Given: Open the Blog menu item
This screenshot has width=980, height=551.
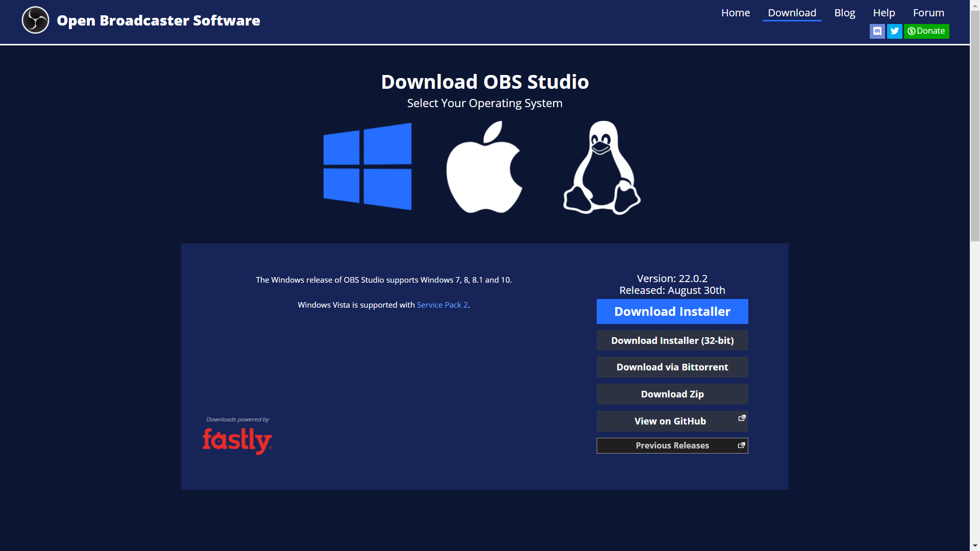Looking at the screenshot, I should [x=844, y=13].
